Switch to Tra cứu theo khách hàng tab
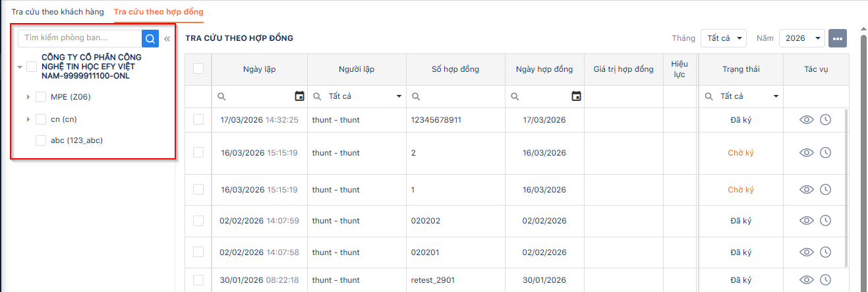The height and width of the screenshot is (292, 868). [58, 12]
